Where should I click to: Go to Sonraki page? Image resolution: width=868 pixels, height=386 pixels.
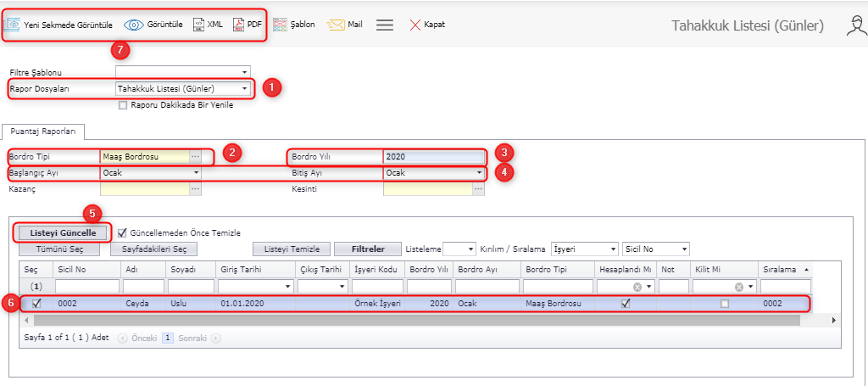(x=199, y=338)
